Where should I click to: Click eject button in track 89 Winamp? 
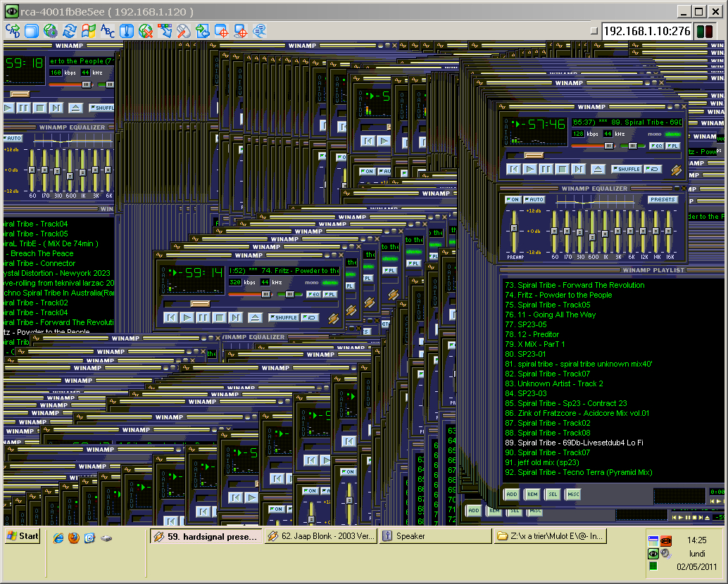pos(598,170)
